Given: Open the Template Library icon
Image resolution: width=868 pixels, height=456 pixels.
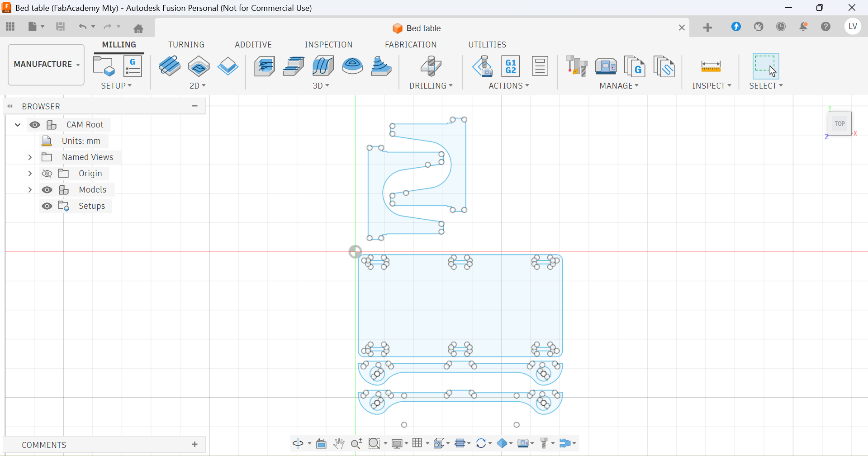Looking at the screenshot, I should point(664,66).
